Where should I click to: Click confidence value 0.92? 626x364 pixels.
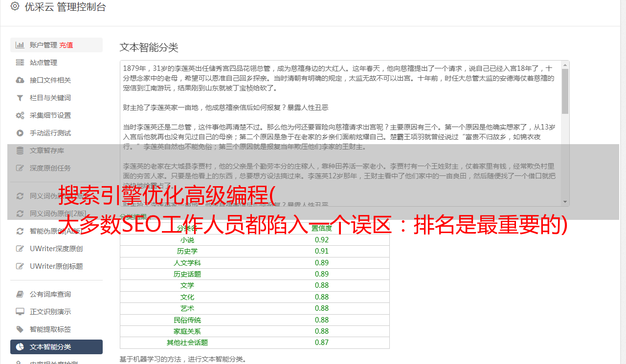322,240
